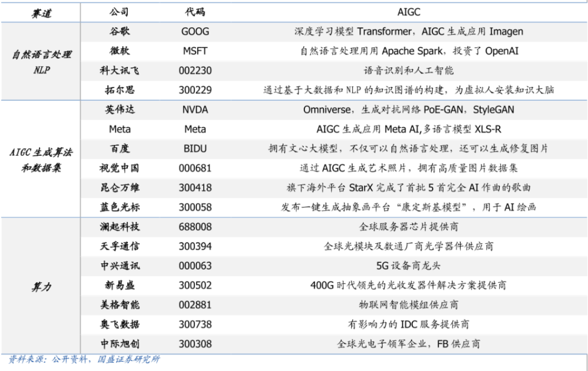Click the 代码 column header
Image resolution: width=588 pixels, height=371 pixels.
(195, 12)
